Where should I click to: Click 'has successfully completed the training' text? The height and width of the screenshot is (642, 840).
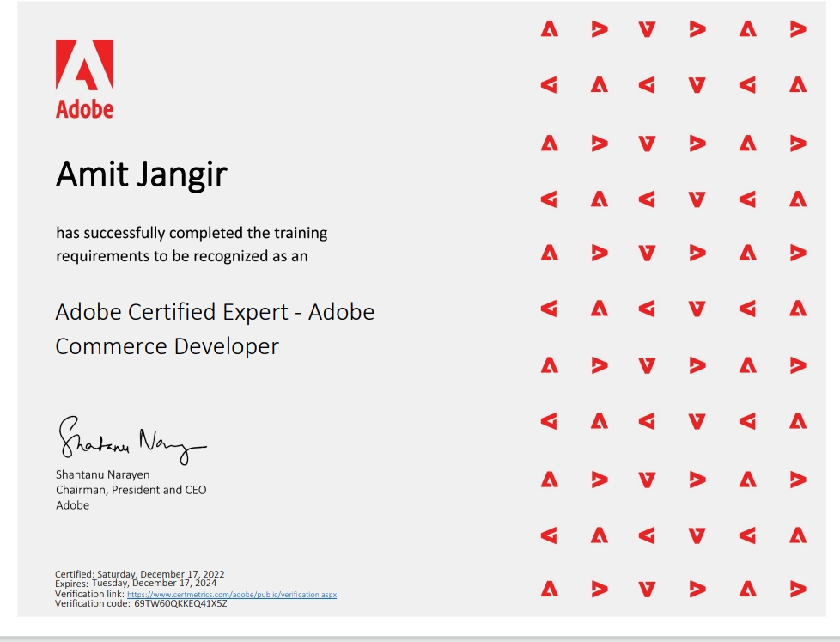192,233
